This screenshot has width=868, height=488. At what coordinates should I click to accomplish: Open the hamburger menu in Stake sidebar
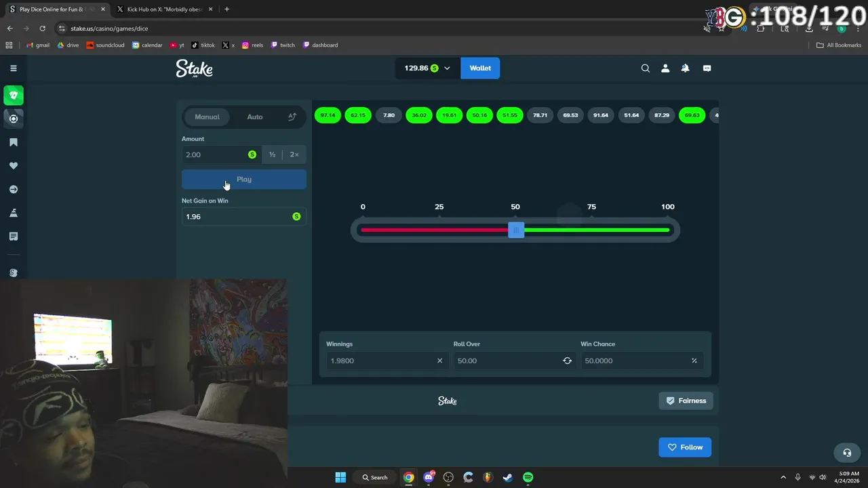coord(13,68)
